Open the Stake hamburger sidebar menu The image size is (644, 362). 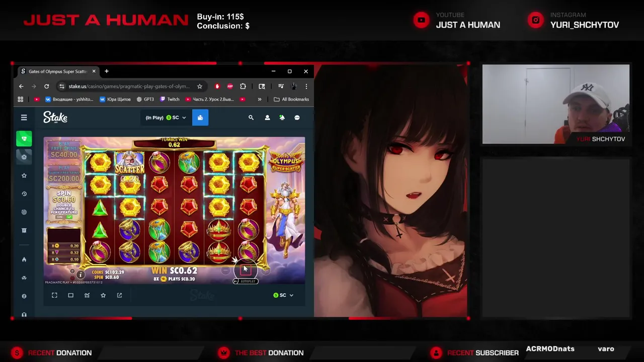24,118
